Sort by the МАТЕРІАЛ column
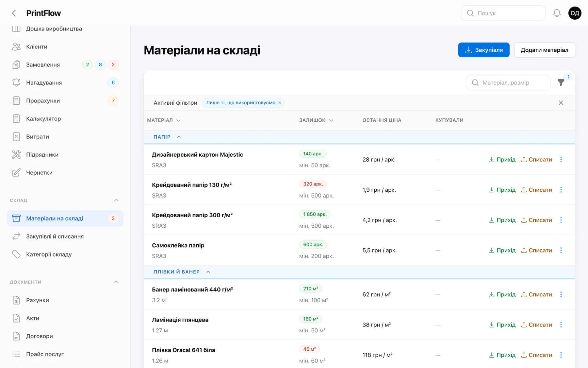This screenshot has width=588, height=368. point(164,120)
